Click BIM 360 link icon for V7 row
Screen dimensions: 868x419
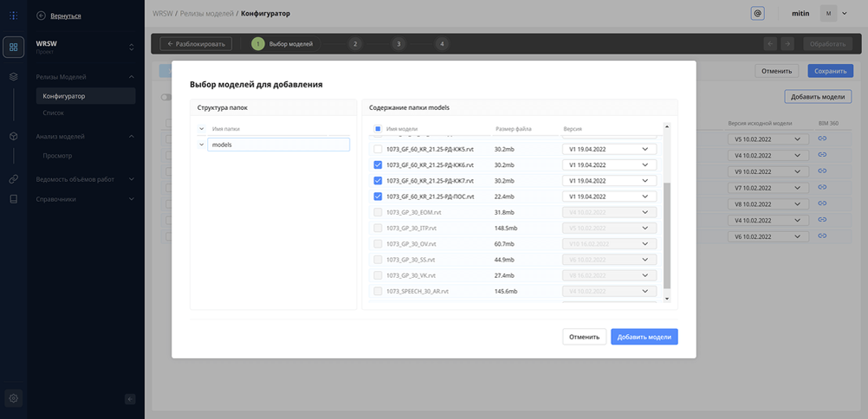click(822, 187)
